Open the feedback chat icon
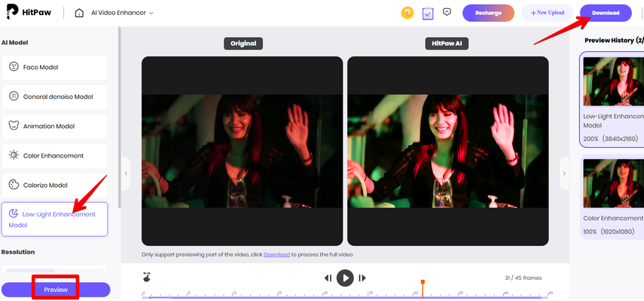This screenshot has height=301, width=644. click(x=447, y=12)
